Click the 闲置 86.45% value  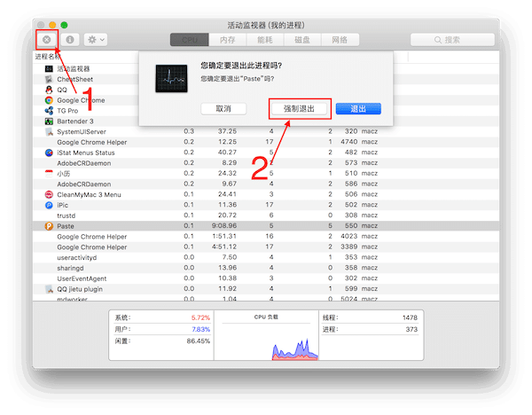198,341
